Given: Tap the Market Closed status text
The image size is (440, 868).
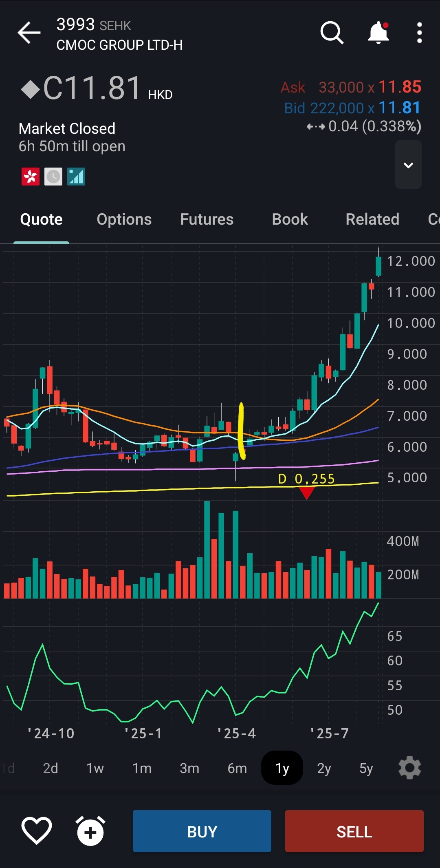Looking at the screenshot, I should point(67,128).
